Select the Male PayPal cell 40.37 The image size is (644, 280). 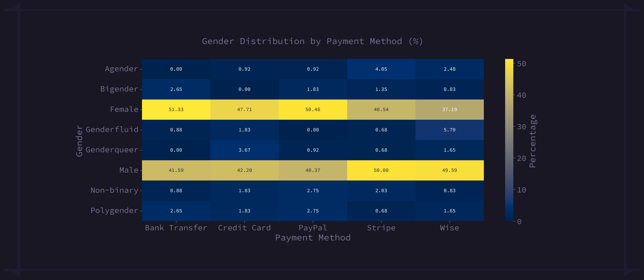[313, 170]
